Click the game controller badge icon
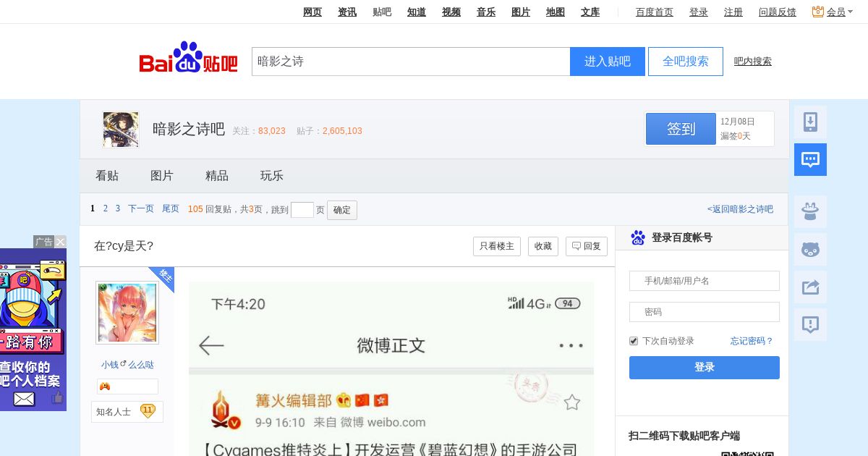The height and width of the screenshot is (456, 868). pos(105,387)
